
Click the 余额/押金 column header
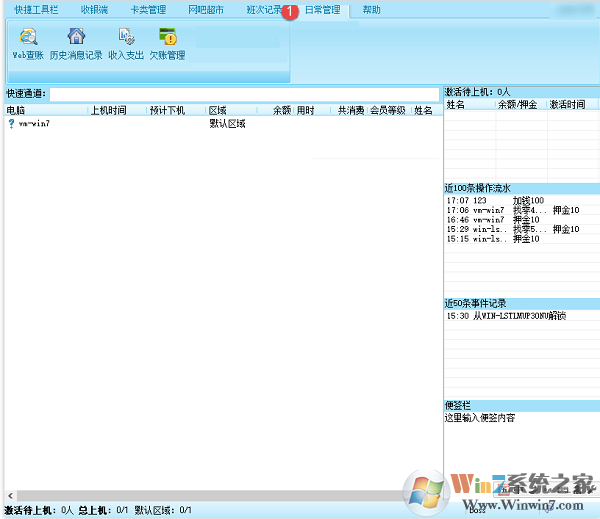tap(522, 104)
